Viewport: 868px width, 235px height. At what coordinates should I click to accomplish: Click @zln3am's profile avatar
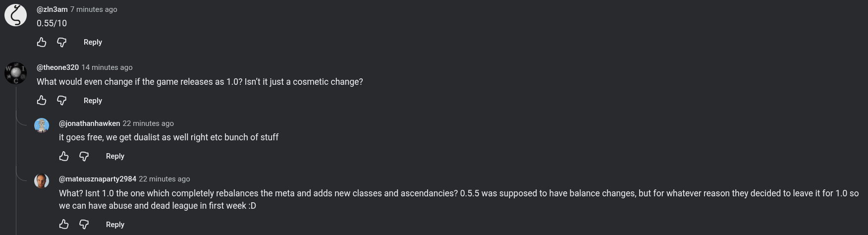(x=15, y=15)
